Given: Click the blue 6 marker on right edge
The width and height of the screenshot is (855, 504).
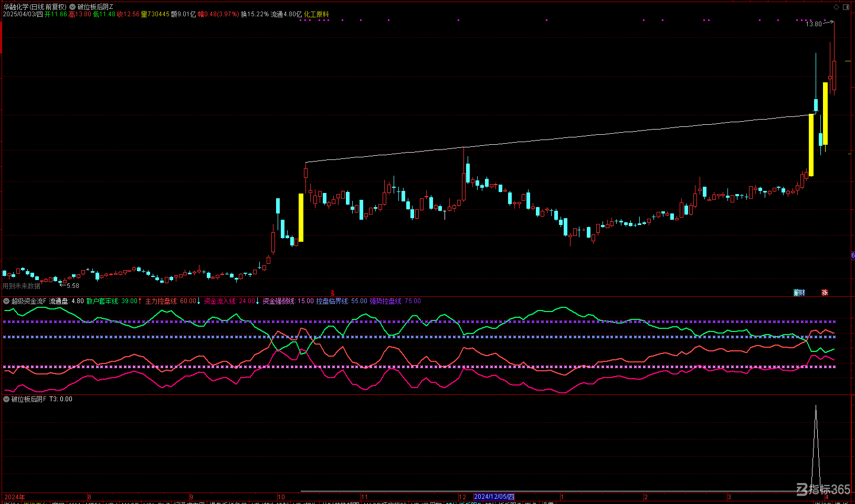Looking at the screenshot, I should tap(853, 255).
